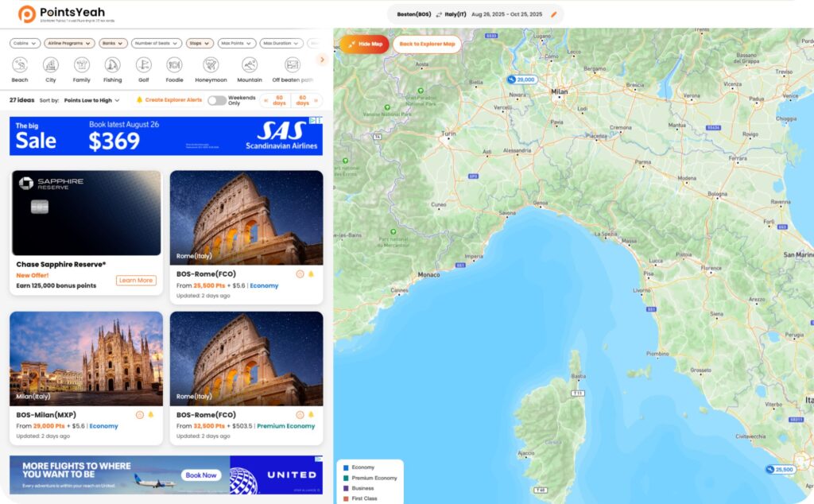
Task: Open the Airline Programs filter dropdown
Action: [70, 44]
